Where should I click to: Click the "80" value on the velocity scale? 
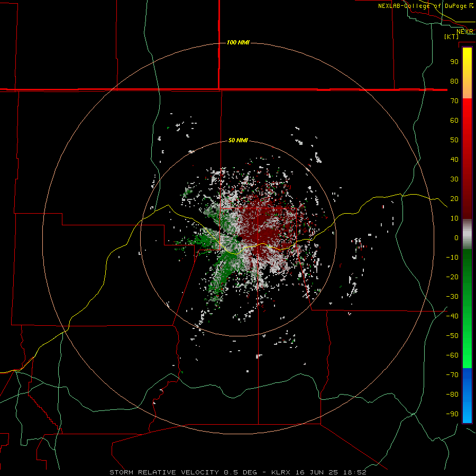454,81
